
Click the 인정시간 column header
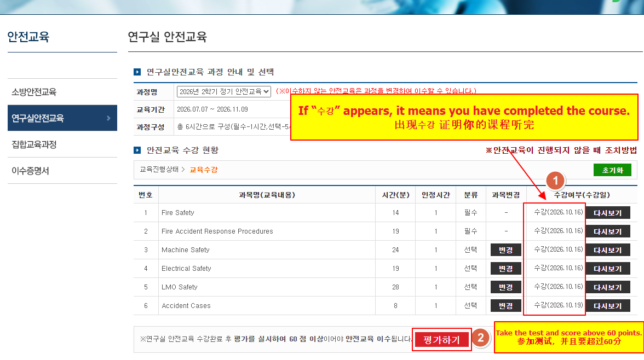[x=436, y=195]
